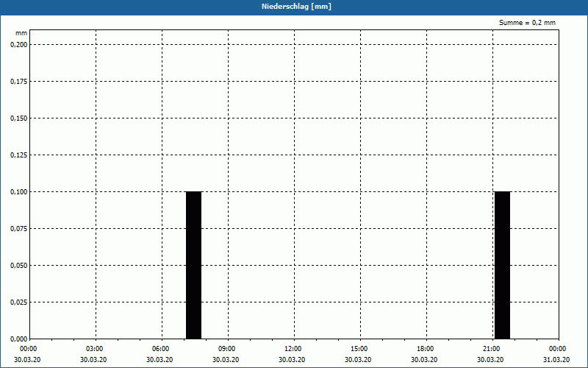The image size is (588, 368).
Task: Select the 0,175 y-axis value
Action: pyautogui.click(x=19, y=81)
